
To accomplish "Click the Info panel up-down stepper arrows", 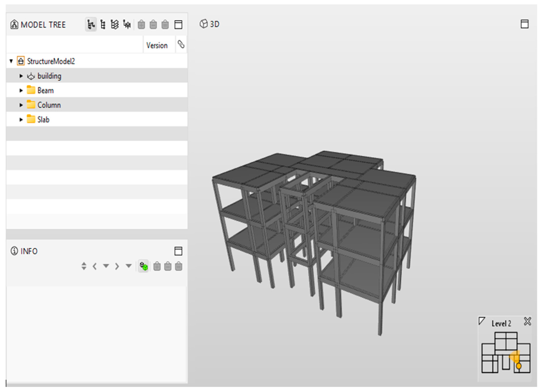I will [84, 266].
